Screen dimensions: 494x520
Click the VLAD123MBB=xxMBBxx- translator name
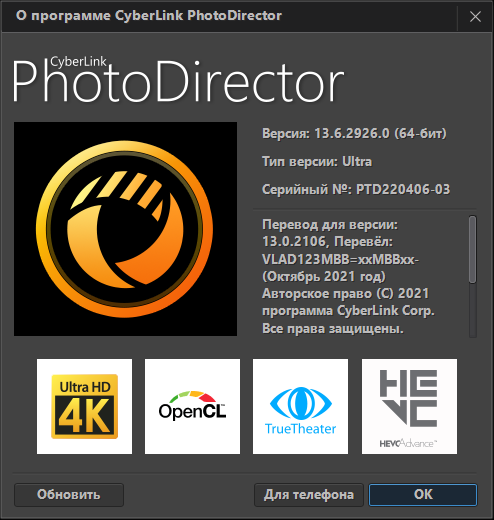click(x=341, y=259)
